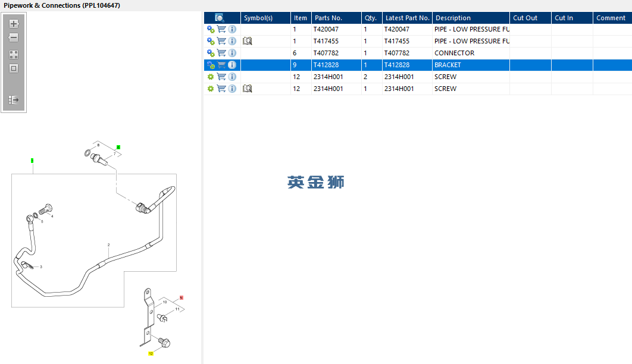Show info for the quantity 2 SCREW
Screen dimensions: 632x364
[x=232, y=77]
